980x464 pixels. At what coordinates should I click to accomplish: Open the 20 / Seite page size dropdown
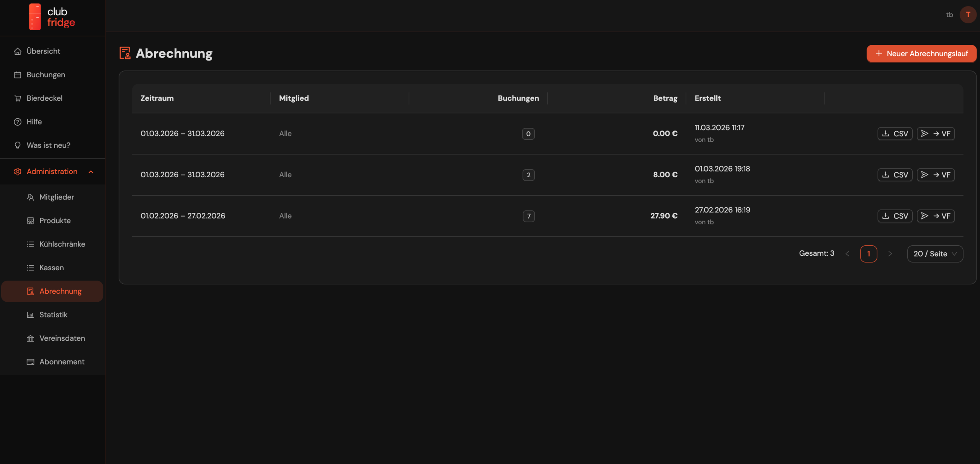934,254
